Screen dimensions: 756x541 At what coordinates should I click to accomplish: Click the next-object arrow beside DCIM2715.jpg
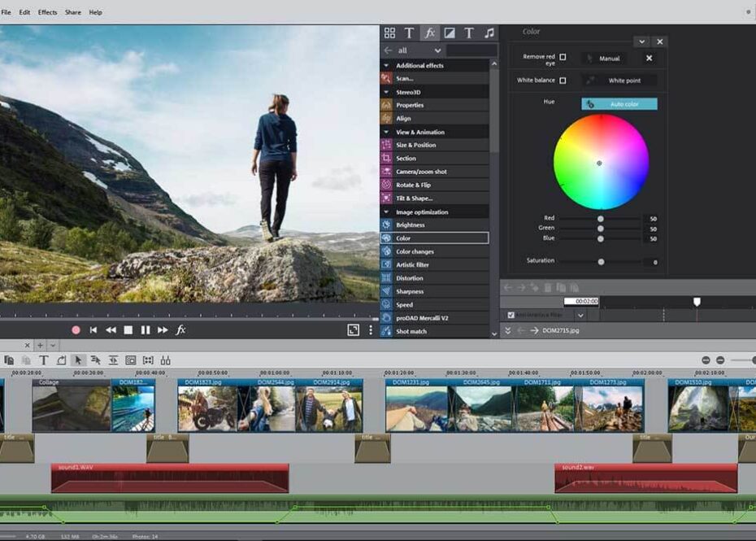pyautogui.click(x=534, y=330)
